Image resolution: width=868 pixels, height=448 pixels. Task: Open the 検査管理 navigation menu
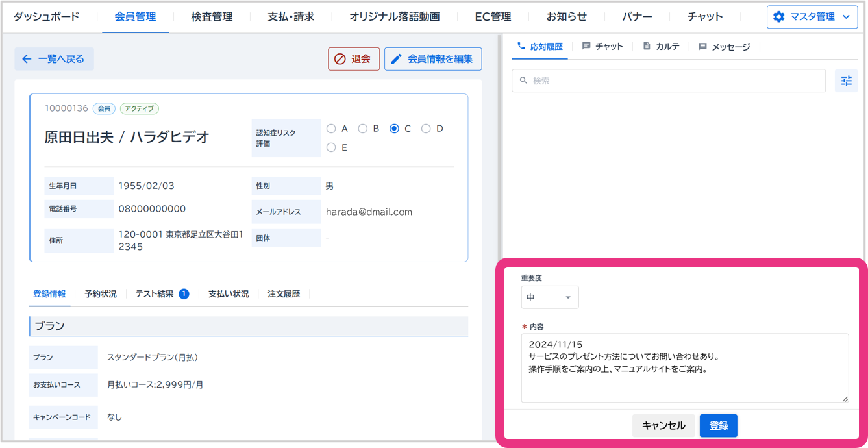[212, 17]
